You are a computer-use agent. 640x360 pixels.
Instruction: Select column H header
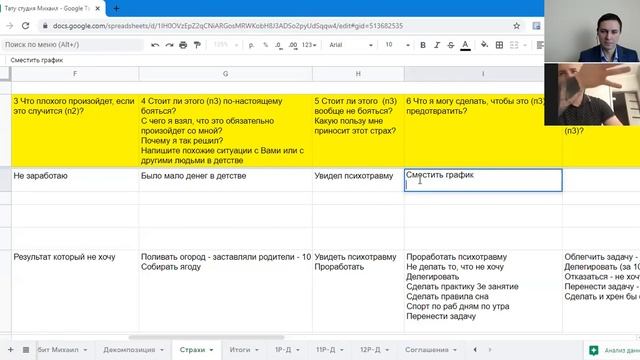tap(358, 74)
